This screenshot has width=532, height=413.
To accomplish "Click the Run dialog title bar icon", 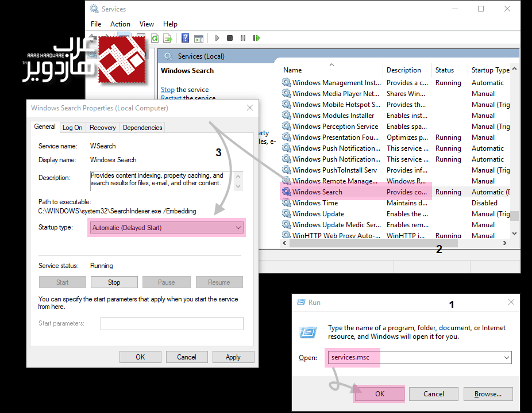I will [301, 303].
